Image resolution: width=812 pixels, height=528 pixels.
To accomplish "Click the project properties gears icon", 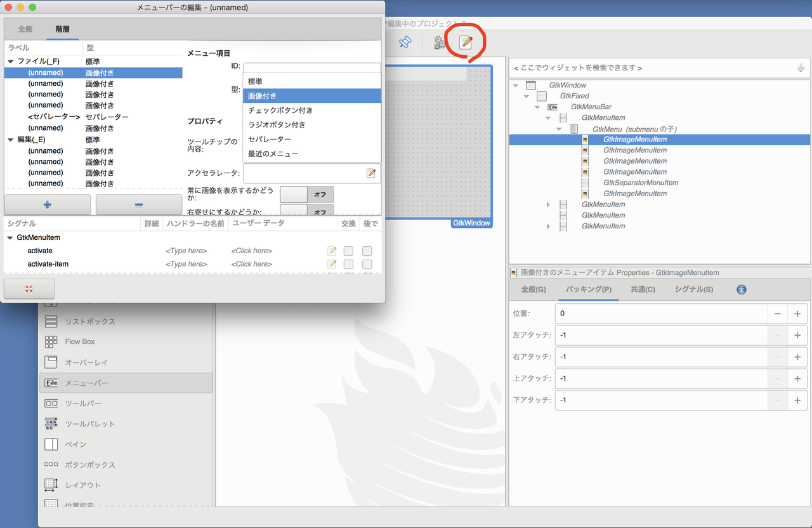I will (439, 43).
